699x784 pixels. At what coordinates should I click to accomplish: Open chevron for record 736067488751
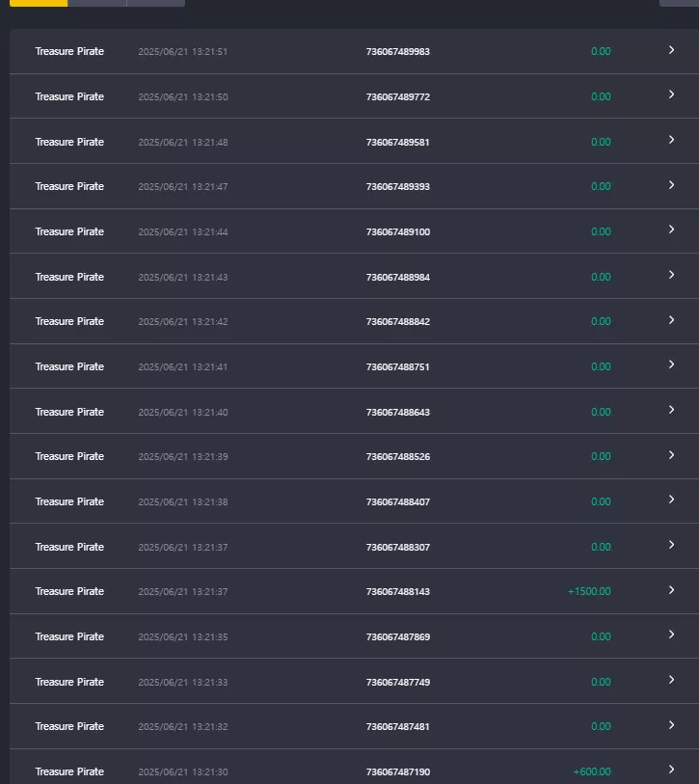point(671,365)
